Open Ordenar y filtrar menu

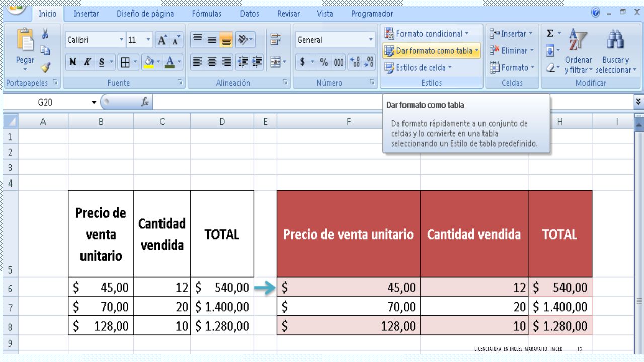(579, 51)
